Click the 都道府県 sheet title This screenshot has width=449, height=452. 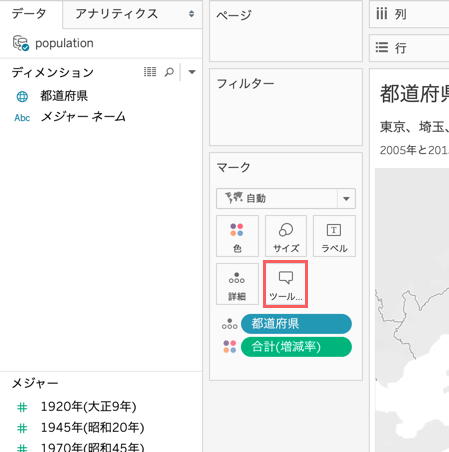[414, 94]
